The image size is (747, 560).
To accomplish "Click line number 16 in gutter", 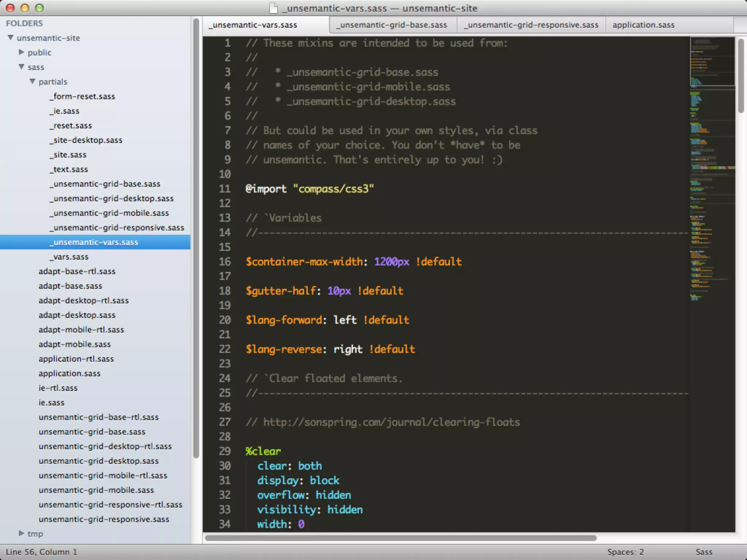I will point(225,262).
